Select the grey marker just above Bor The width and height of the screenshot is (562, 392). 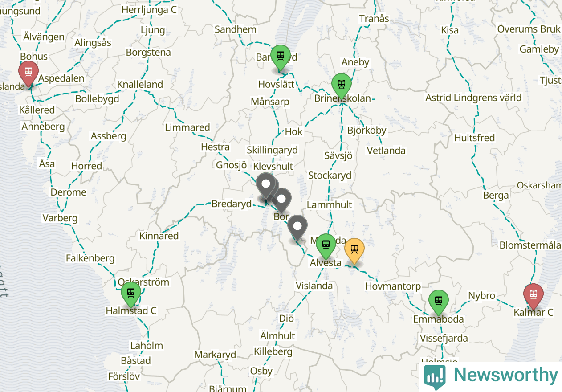[x=281, y=199]
